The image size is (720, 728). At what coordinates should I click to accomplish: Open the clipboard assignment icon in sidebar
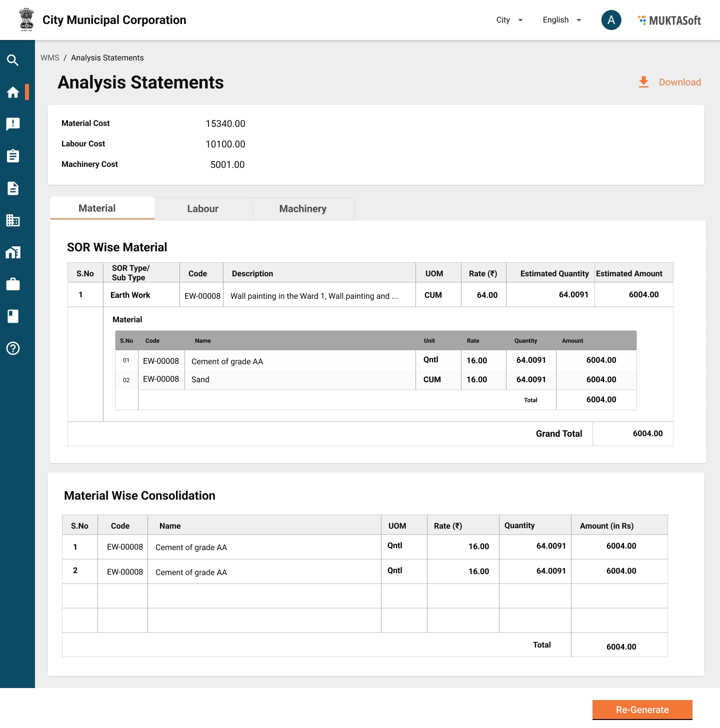coord(13,156)
